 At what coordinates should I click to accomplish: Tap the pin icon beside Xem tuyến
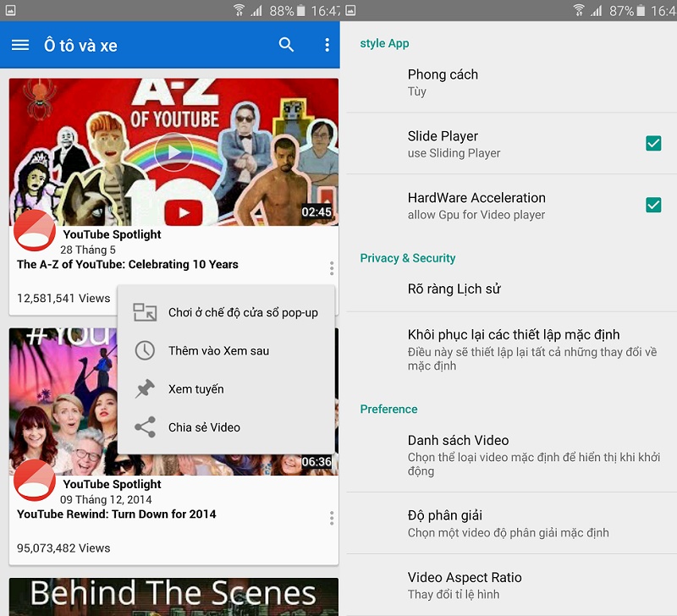pyautogui.click(x=145, y=389)
